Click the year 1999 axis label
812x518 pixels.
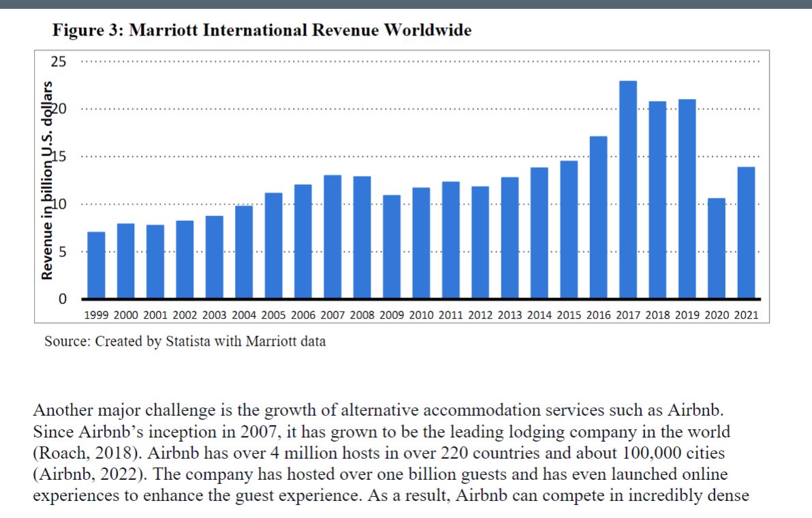96,315
